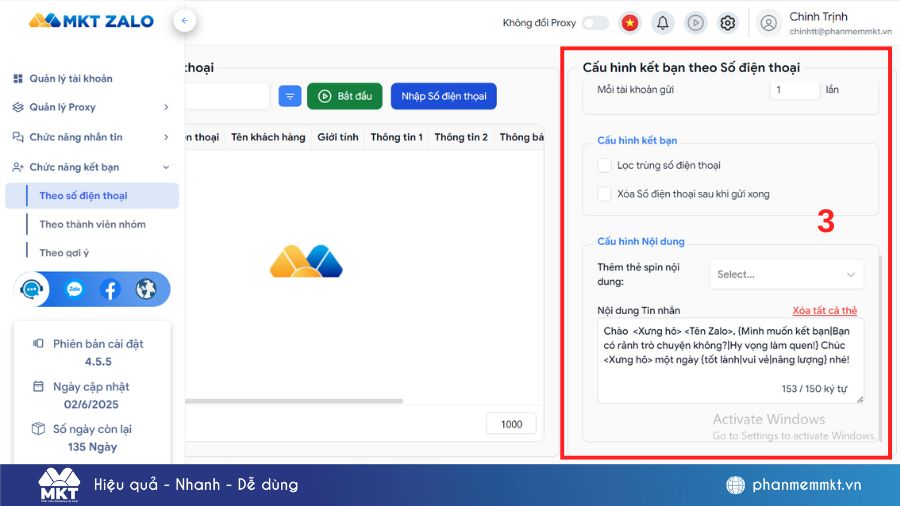Open notifications bell icon
This screenshot has height=506, width=900.
[662, 23]
